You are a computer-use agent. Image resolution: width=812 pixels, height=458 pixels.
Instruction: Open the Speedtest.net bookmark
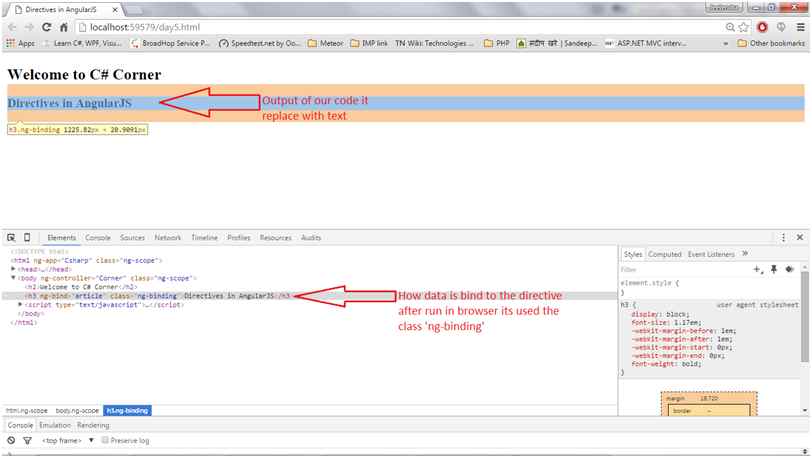tap(259, 44)
